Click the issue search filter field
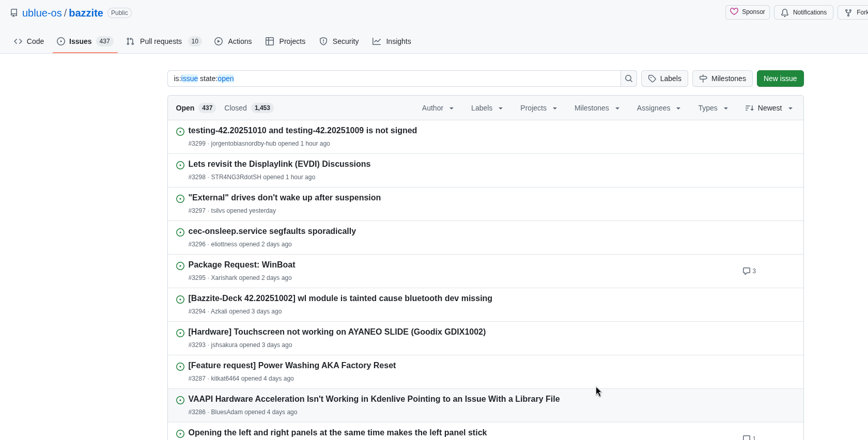 [394, 78]
